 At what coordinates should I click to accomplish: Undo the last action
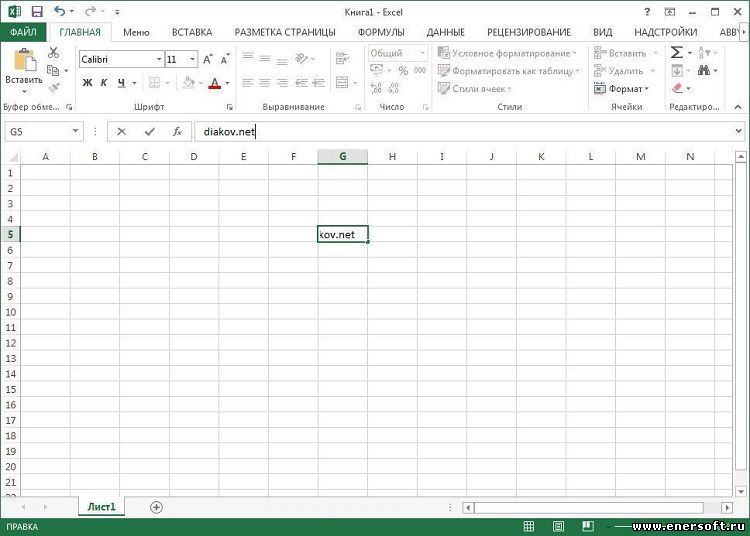click(x=60, y=11)
